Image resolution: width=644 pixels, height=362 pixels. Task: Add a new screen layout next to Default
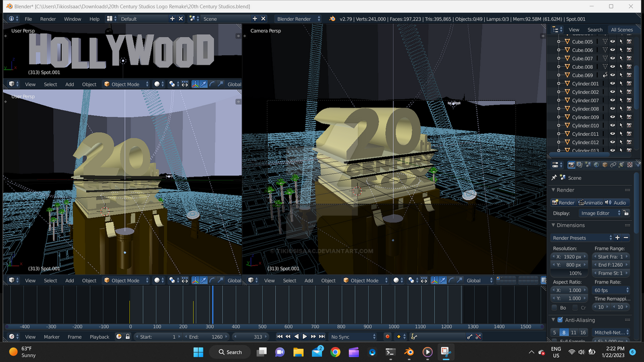pyautogui.click(x=172, y=19)
